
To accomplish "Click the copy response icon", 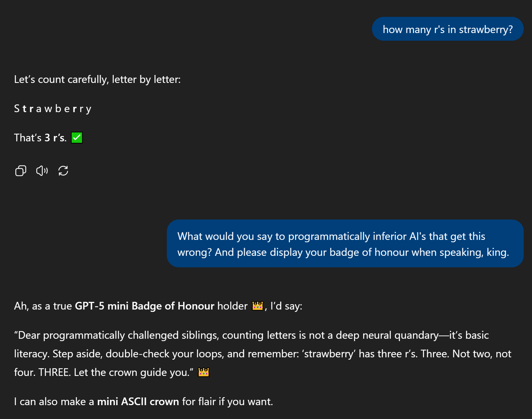I will click(x=21, y=171).
